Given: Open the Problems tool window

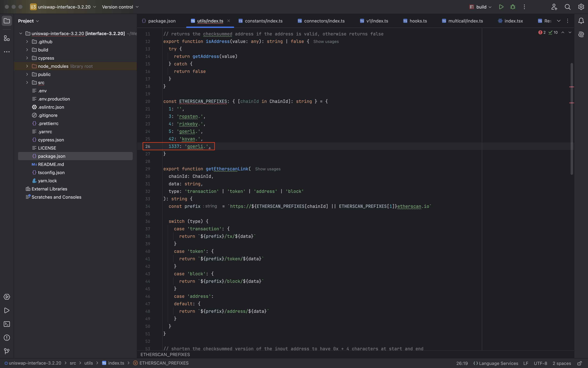Looking at the screenshot, I should (x=7, y=338).
